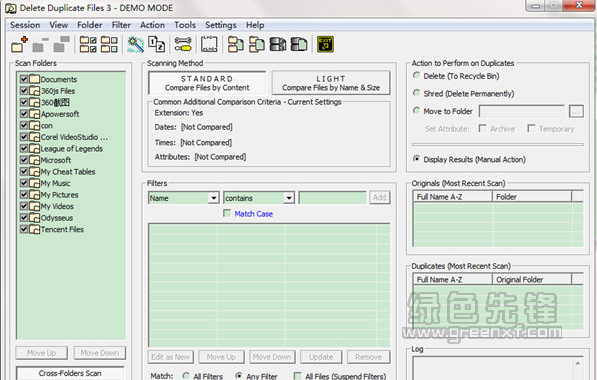The height and width of the screenshot is (380, 597).
Task: Click the Uncheck All Folders toolbar icon
Action: coord(109,44)
